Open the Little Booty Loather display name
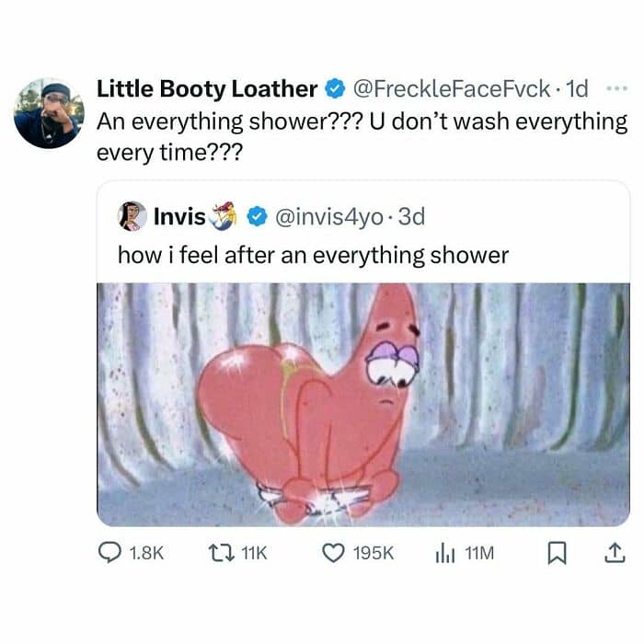This screenshot has width=644, height=644. tap(207, 89)
